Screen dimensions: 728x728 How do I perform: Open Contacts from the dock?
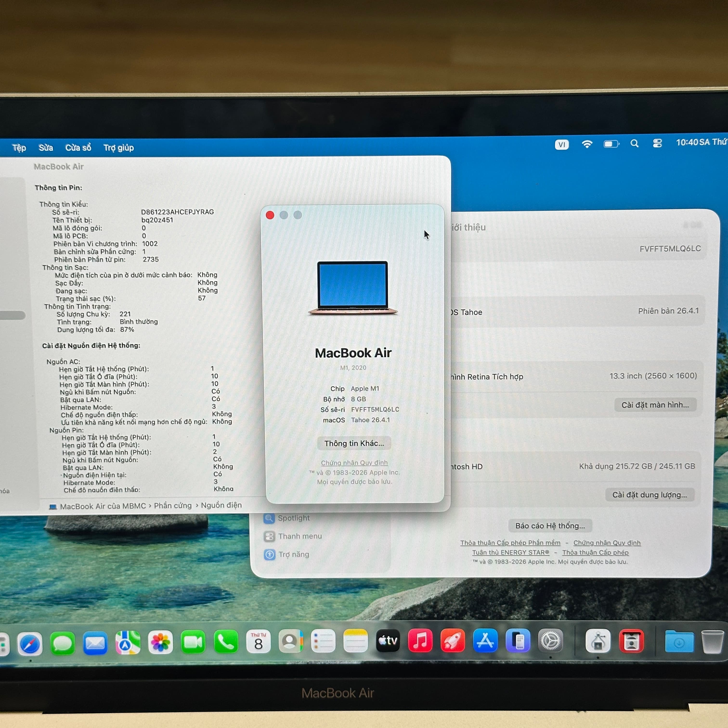point(291,641)
